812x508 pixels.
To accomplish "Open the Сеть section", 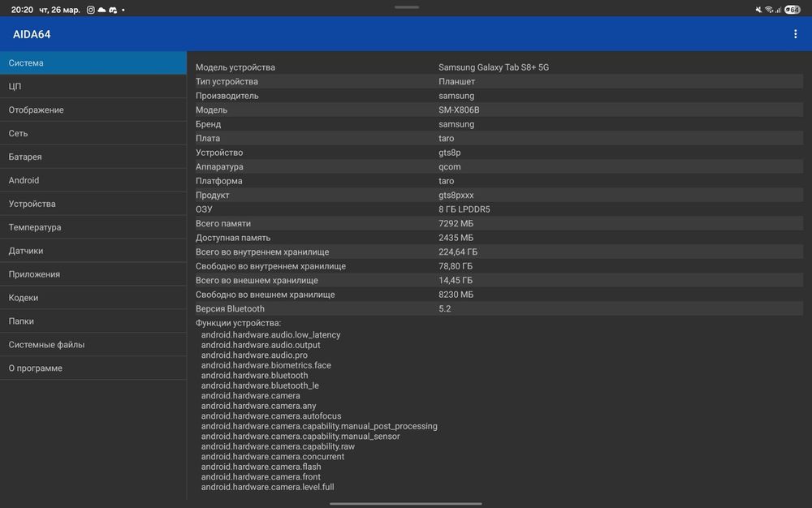I will click(93, 133).
